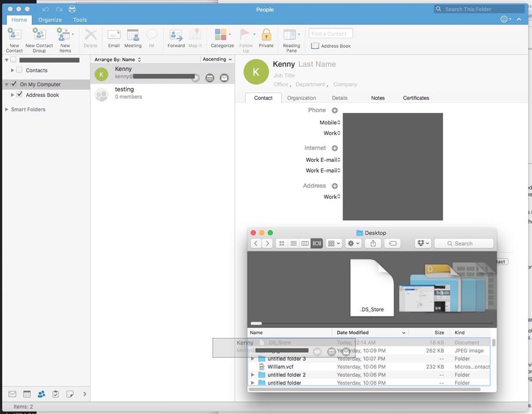Image resolution: width=532 pixels, height=414 pixels.
Task: Collapse the ribbon with chevron
Action: [x=519, y=19]
